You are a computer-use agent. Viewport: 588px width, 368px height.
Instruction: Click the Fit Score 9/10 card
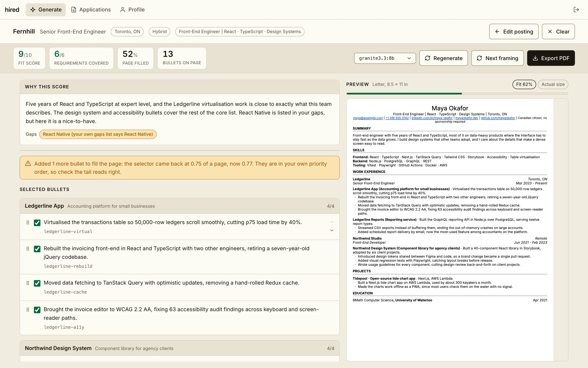[29, 58]
